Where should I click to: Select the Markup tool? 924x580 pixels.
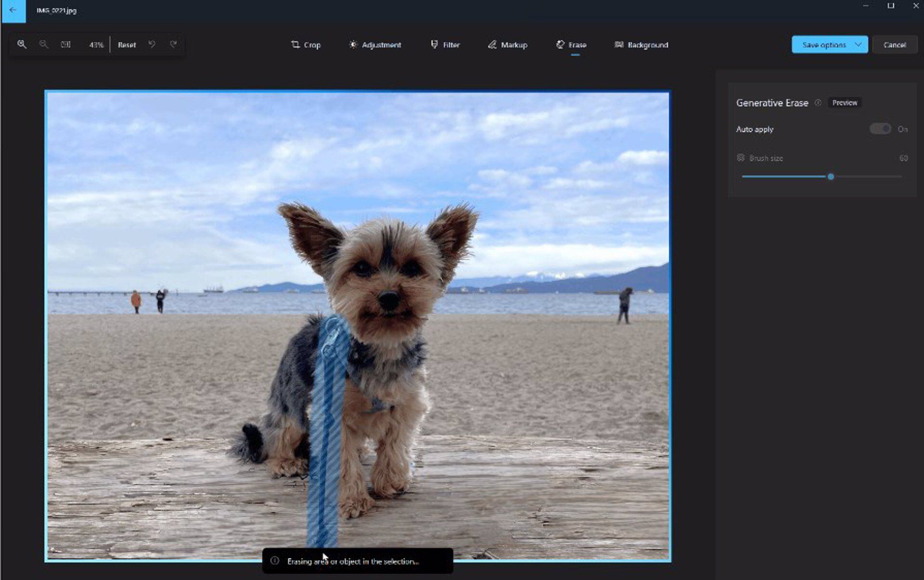coord(507,45)
